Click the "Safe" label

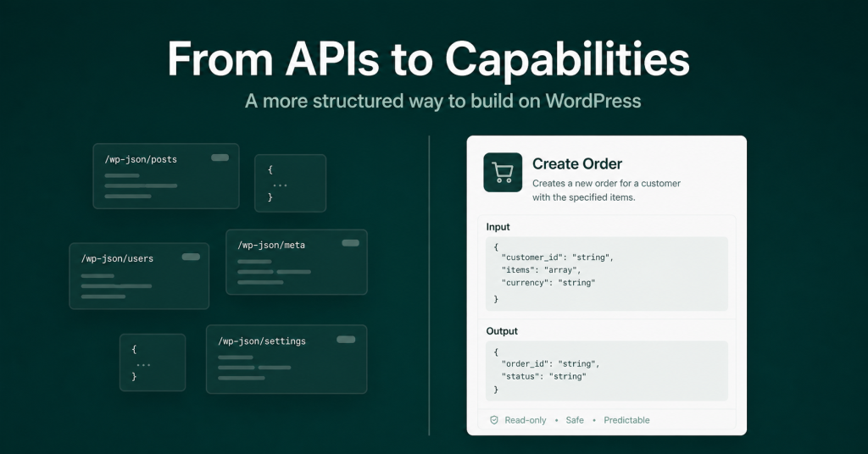point(575,420)
